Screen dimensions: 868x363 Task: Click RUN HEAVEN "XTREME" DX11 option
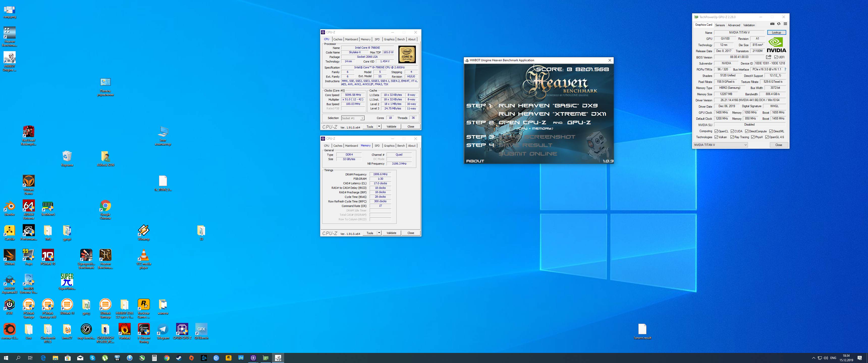[x=552, y=114]
